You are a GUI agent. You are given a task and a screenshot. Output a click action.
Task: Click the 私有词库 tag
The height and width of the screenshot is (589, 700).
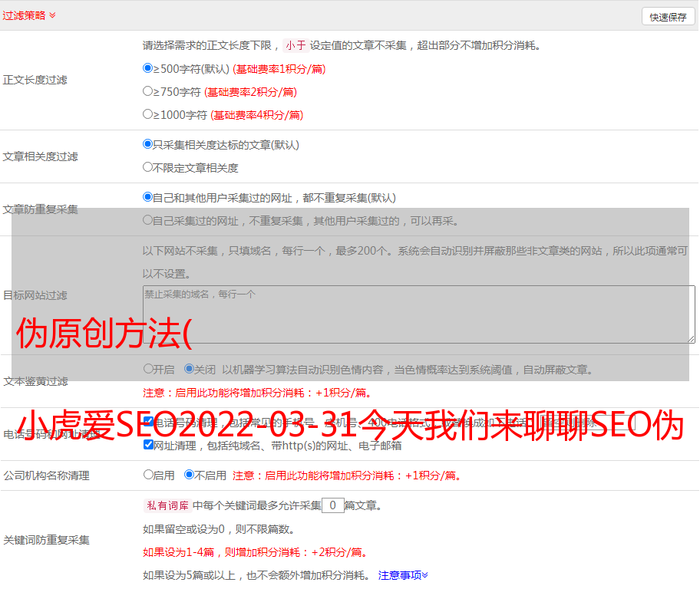(x=168, y=505)
